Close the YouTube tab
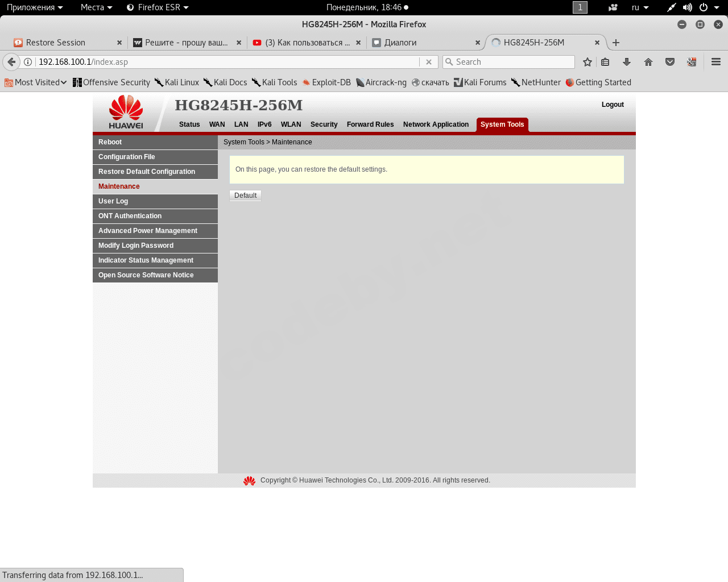The height and width of the screenshot is (582, 728). (x=358, y=43)
